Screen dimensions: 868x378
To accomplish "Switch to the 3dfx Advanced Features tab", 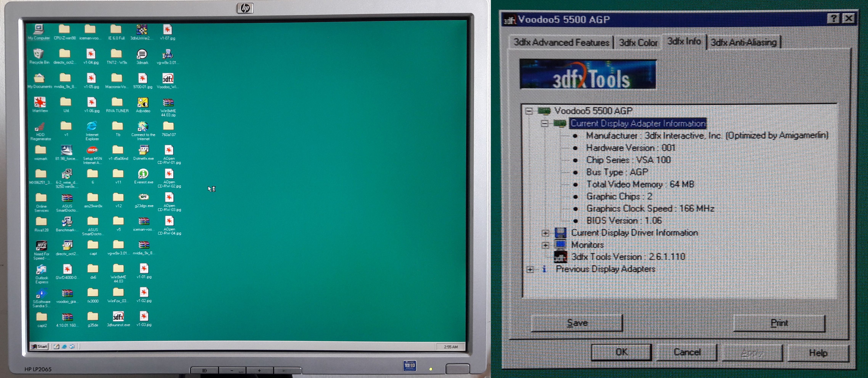I will tap(561, 43).
